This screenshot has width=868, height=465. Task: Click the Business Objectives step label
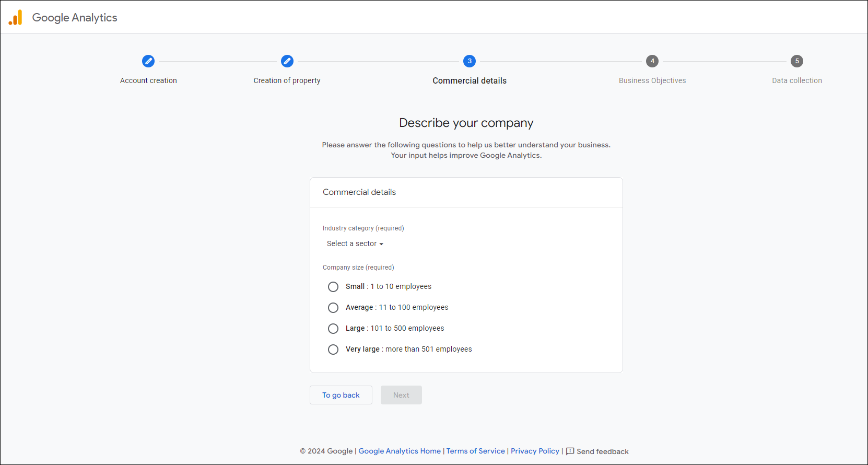652,80
